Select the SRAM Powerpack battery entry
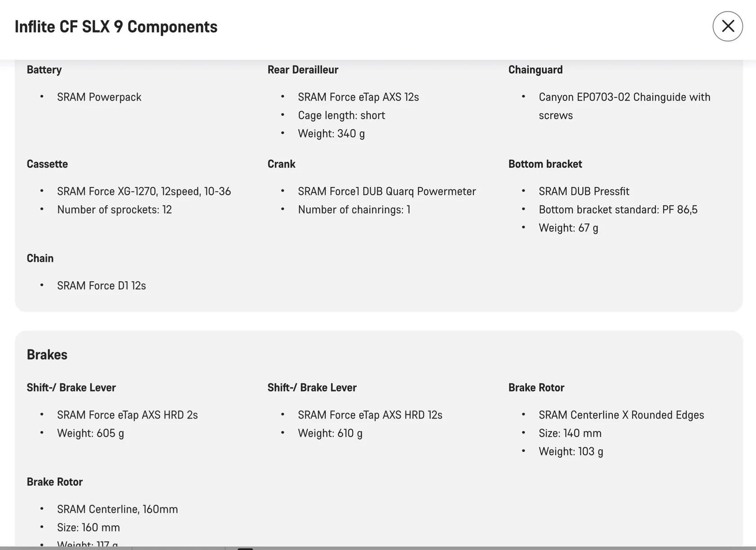 [x=99, y=97]
